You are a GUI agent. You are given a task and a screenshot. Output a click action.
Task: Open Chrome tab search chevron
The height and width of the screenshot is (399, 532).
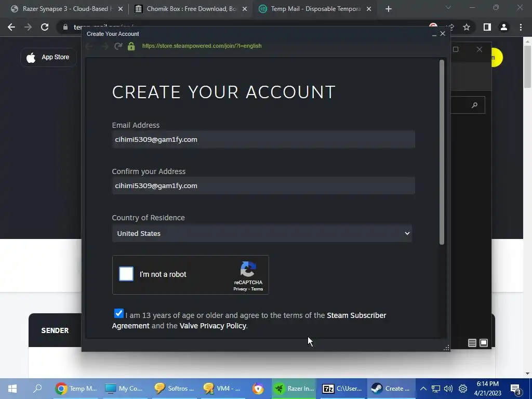coord(448,7)
